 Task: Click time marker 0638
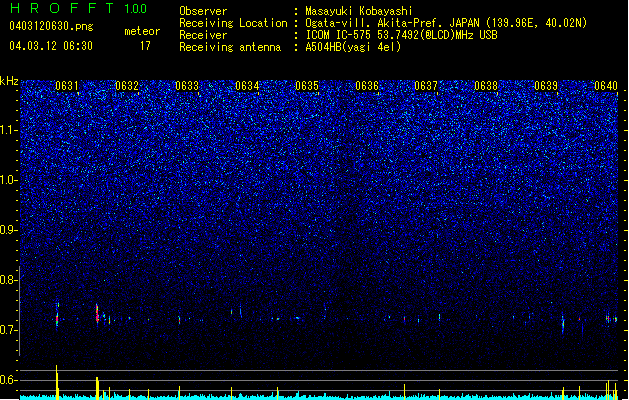486,86
